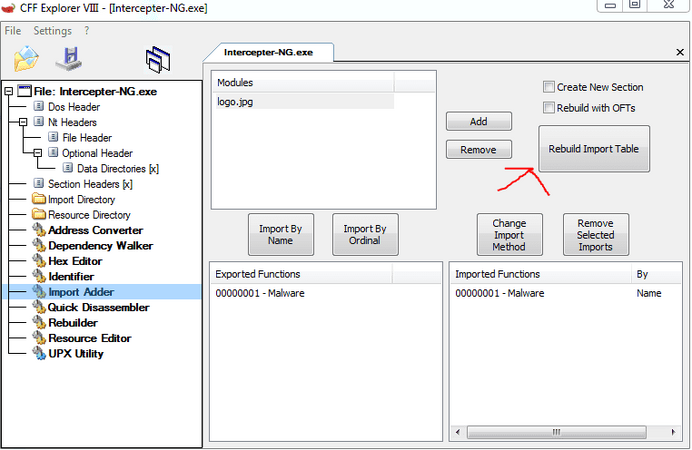This screenshot has height=450, width=692.
Task: Click the Imported Functions column header
Action: click(x=542, y=274)
